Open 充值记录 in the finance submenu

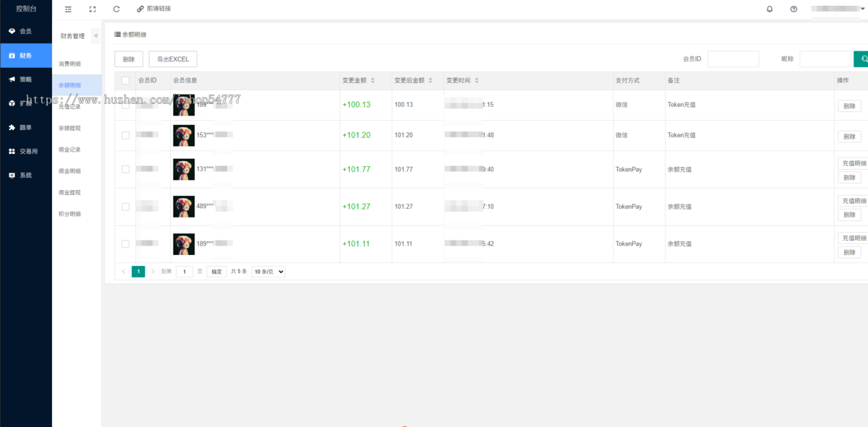70,107
